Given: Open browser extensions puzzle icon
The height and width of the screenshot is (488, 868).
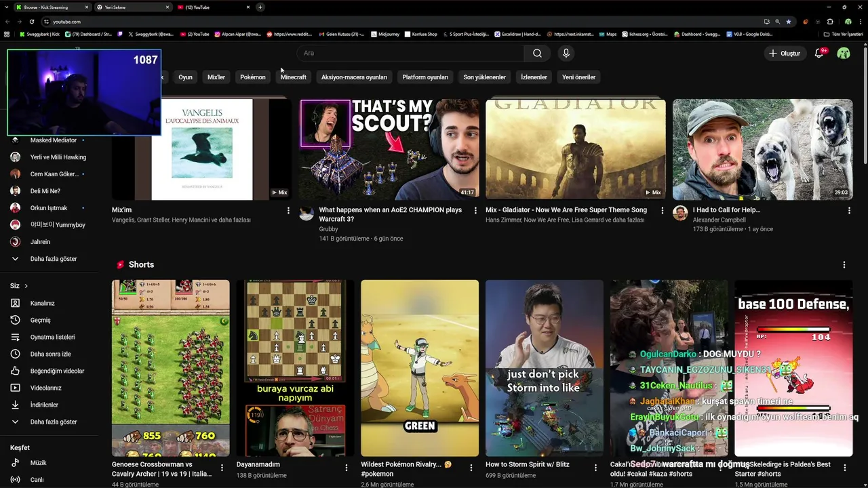Looking at the screenshot, I should click(830, 22).
